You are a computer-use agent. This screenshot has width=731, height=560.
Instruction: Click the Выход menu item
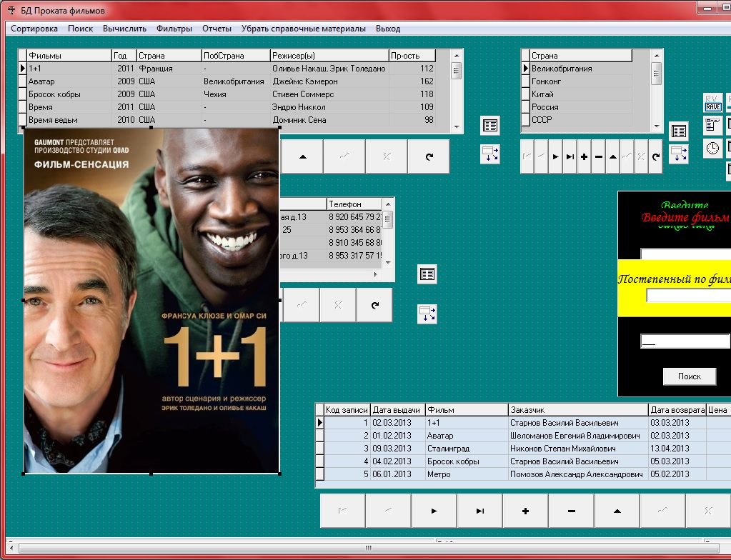click(388, 29)
